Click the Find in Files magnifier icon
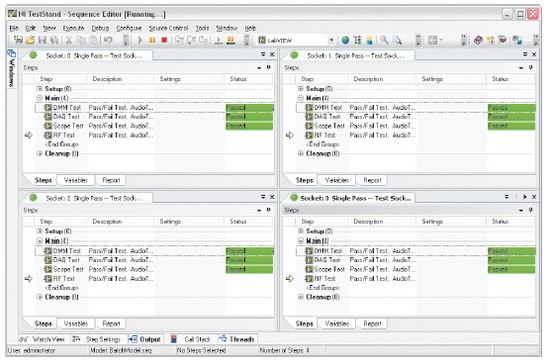Screen dimensions: 550x364 pyautogui.click(x=397, y=40)
